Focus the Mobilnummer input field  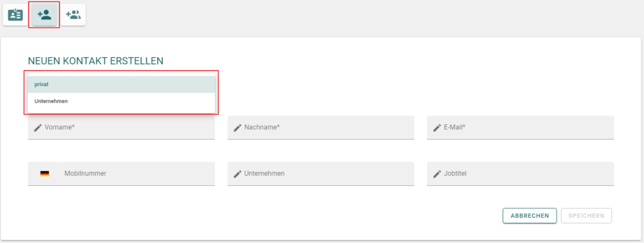137,174
